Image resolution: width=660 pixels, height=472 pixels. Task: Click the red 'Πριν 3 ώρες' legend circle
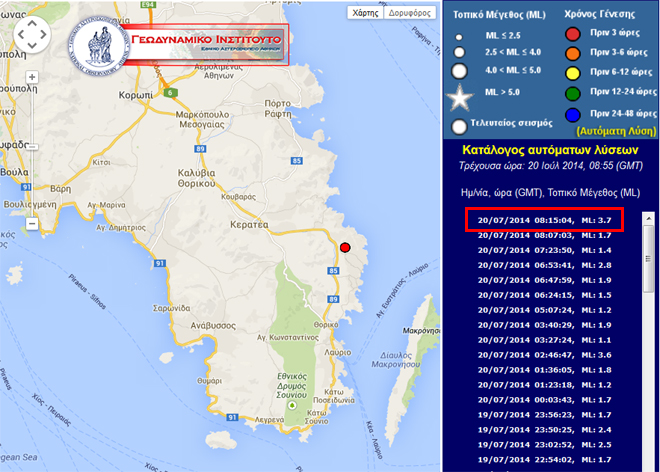572,36
